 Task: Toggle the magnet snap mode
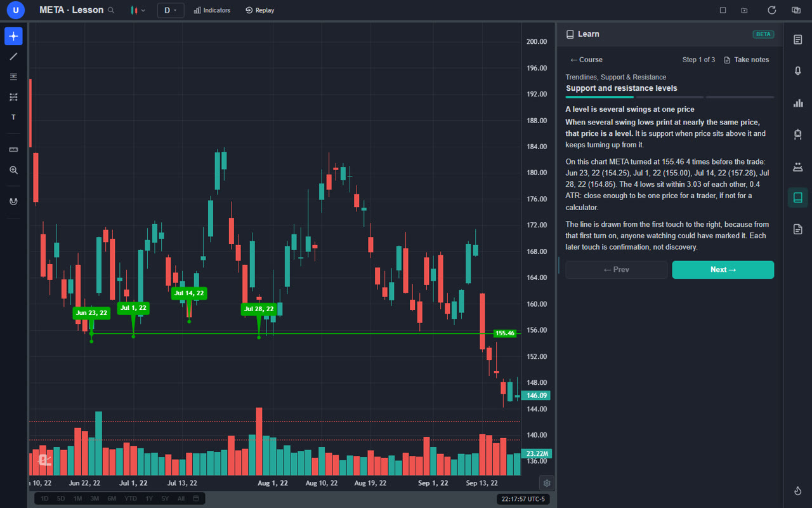point(13,201)
